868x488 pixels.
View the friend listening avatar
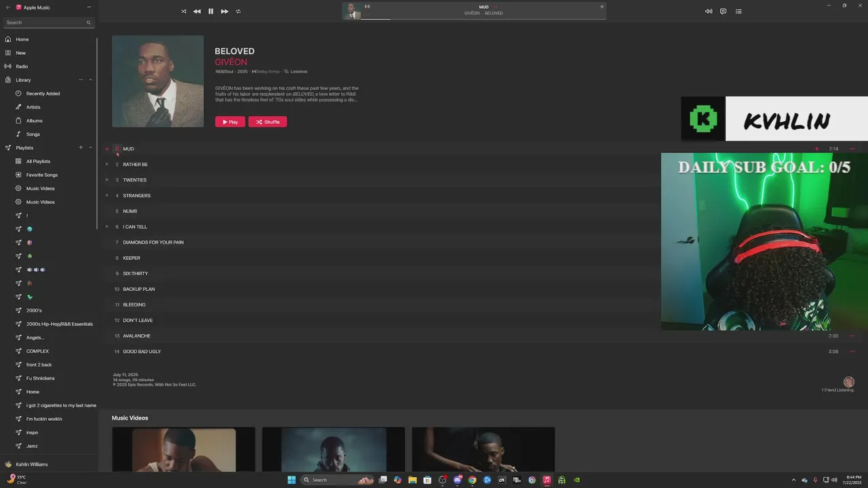(848, 382)
